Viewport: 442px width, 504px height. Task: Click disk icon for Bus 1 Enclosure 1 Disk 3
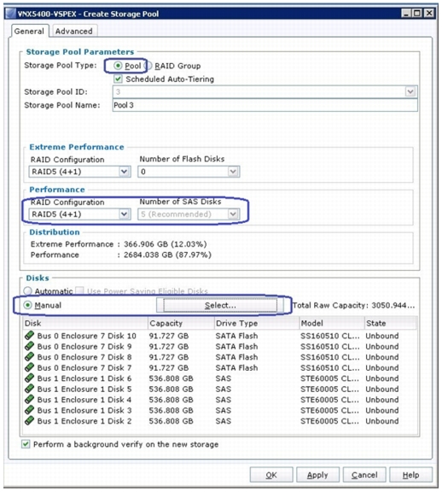(x=29, y=410)
